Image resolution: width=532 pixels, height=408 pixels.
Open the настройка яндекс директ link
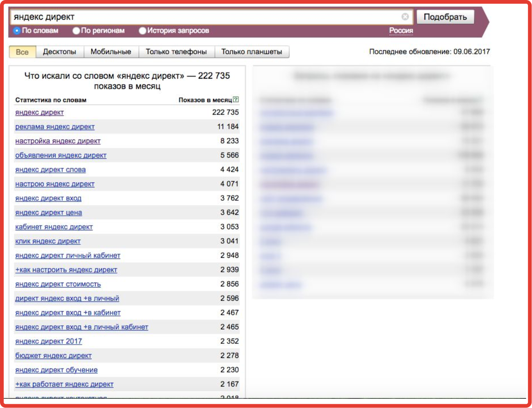(x=58, y=141)
